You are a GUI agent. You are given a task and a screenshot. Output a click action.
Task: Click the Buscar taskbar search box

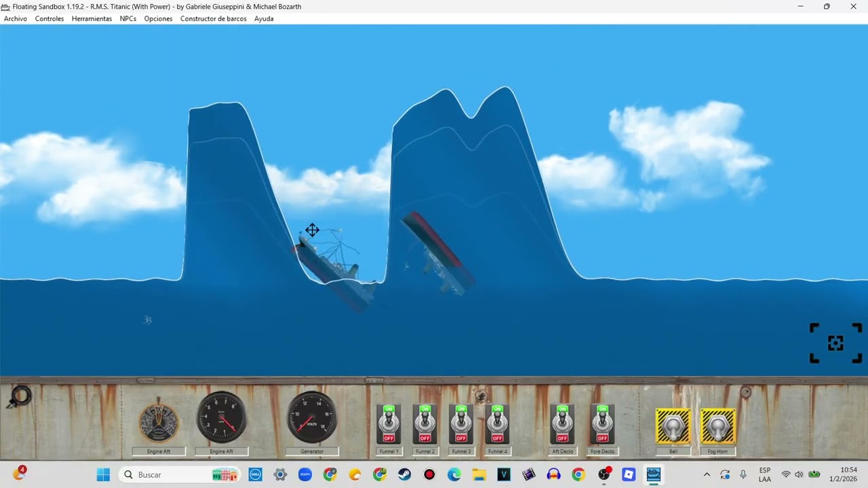pyautogui.click(x=180, y=474)
